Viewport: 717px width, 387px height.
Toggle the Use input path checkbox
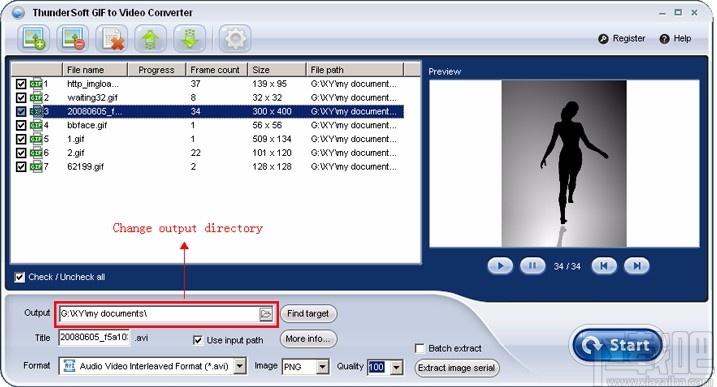(198, 340)
